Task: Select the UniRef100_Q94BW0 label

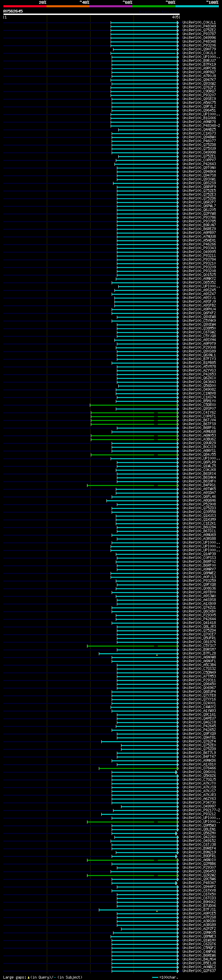Action: tap(199, 137)
